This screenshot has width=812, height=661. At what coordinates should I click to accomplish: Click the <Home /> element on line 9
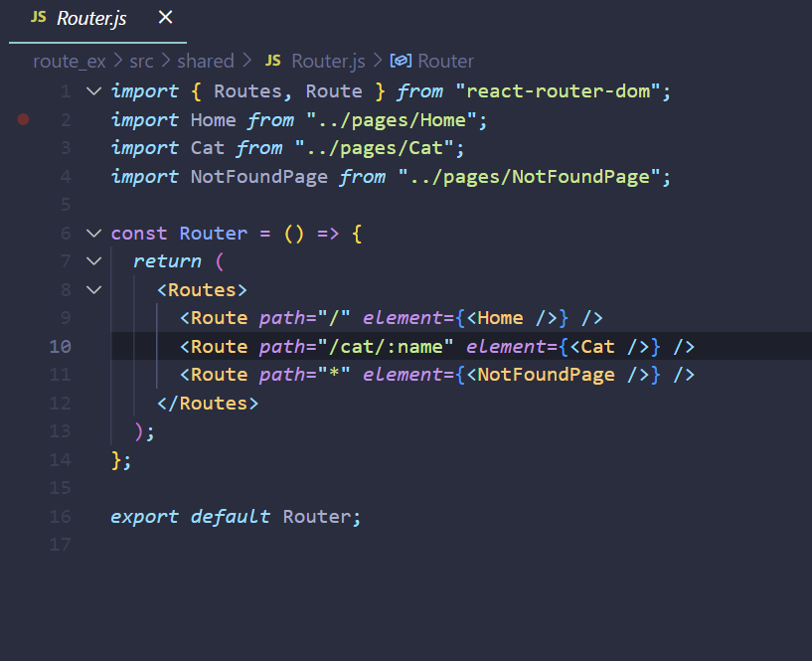511,318
